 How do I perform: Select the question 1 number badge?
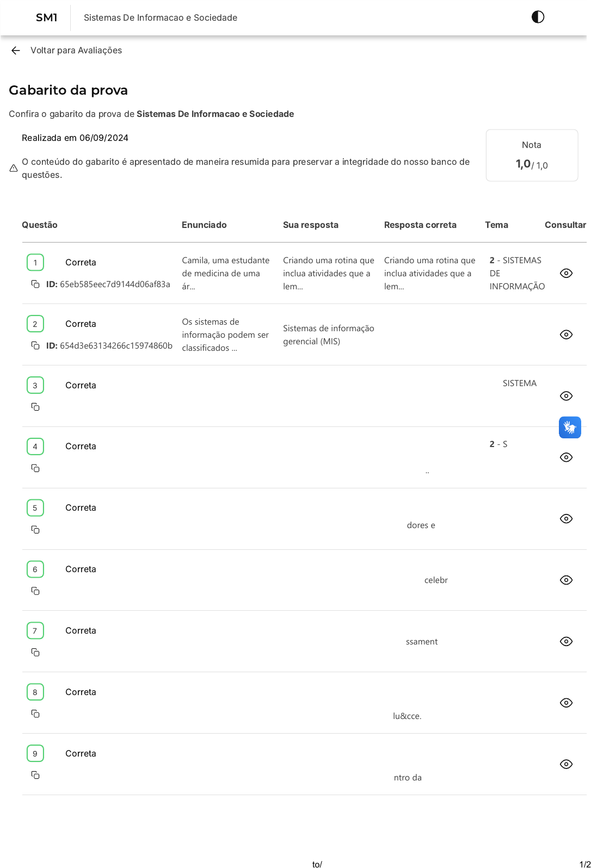coord(35,263)
